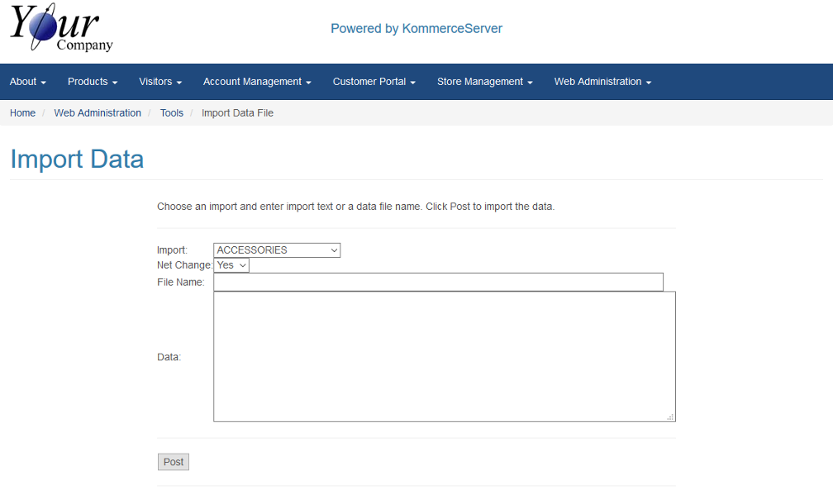Click the Import Data page heading
The height and width of the screenshot is (504, 833).
click(x=77, y=159)
